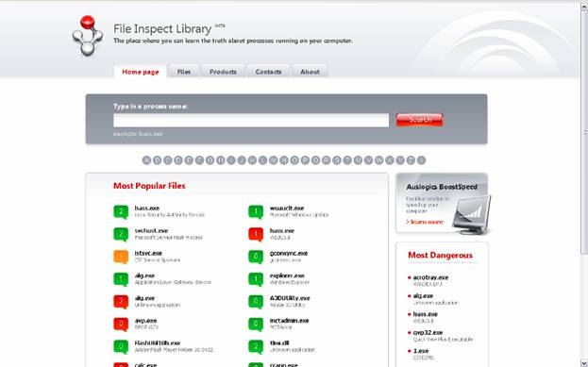Click the red Search button
This screenshot has height=367, width=588.
click(420, 120)
